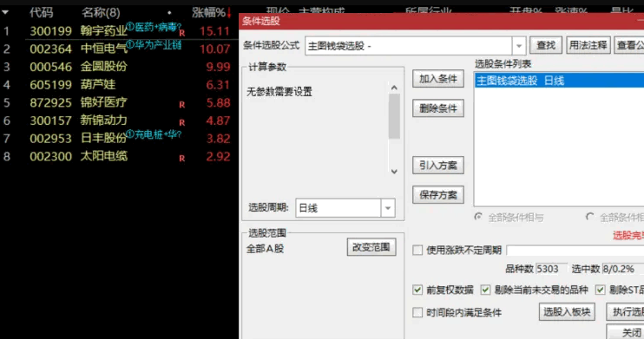Sort by the 代码 column header
The image size is (644, 339).
click(x=41, y=12)
